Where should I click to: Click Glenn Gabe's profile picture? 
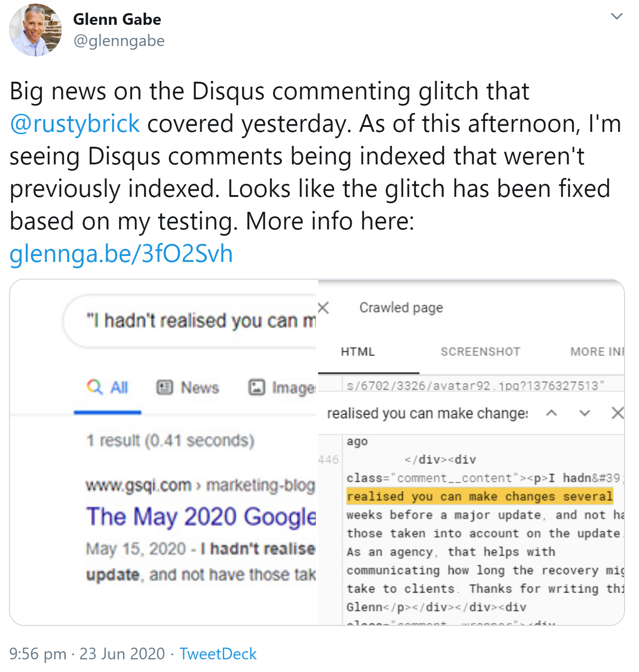pos(35,29)
